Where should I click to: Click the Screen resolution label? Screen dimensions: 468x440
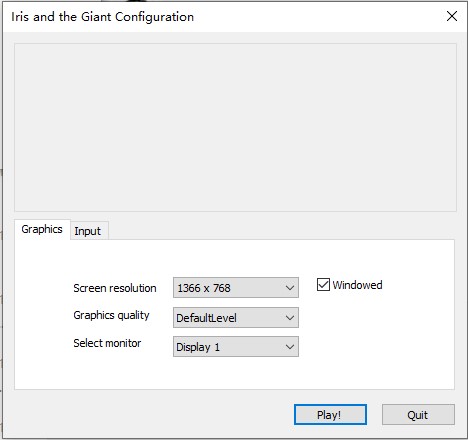point(115,288)
